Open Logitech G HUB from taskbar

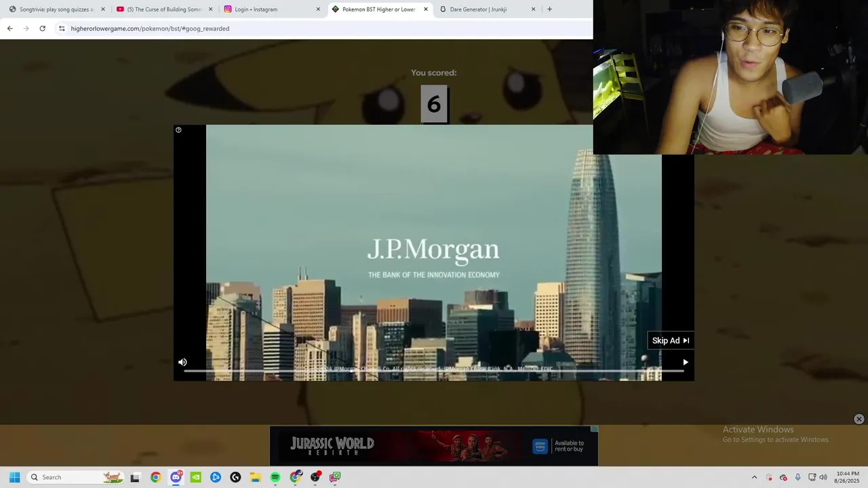click(235, 477)
